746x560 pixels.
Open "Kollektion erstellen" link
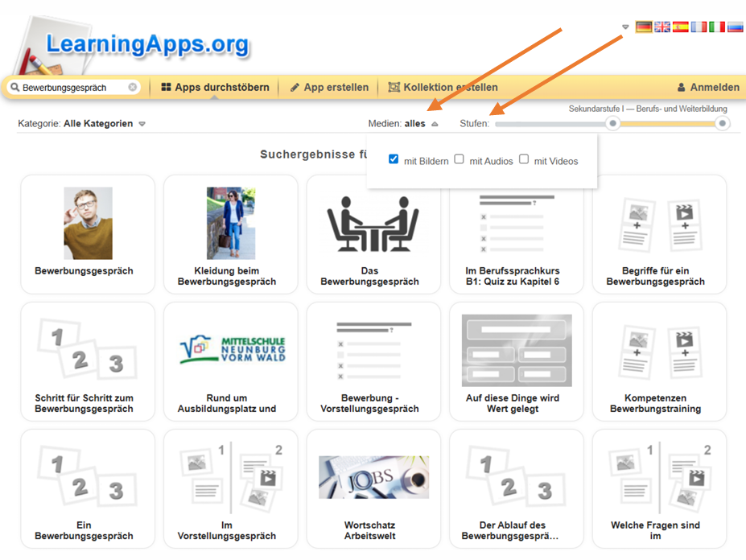pyautogui.click(x=443, y=87)
